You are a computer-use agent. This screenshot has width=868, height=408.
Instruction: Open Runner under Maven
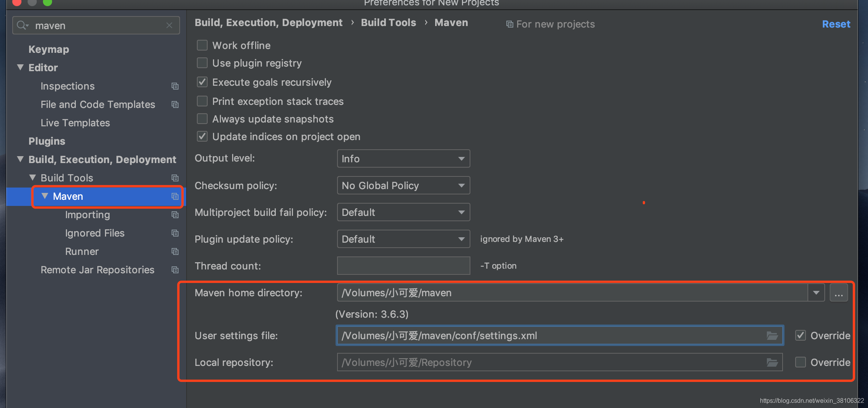click(x=82, y=251)
